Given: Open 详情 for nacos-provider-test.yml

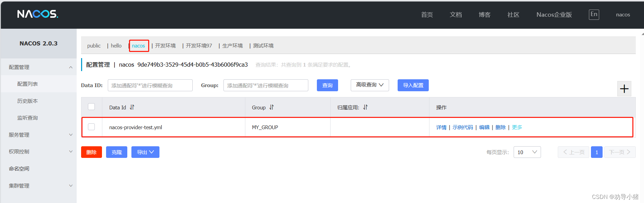Looking at the screenshot, I should tap(441, 127).
